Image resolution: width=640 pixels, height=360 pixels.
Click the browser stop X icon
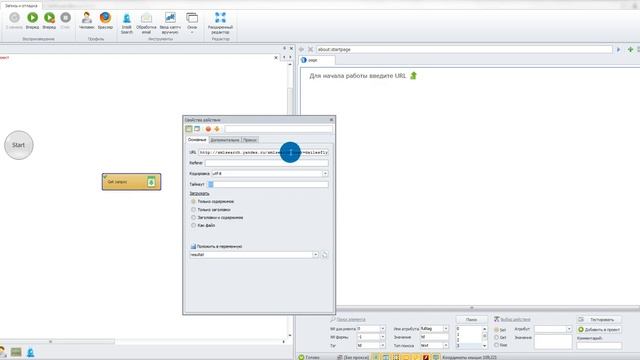[x=310, y=49]
